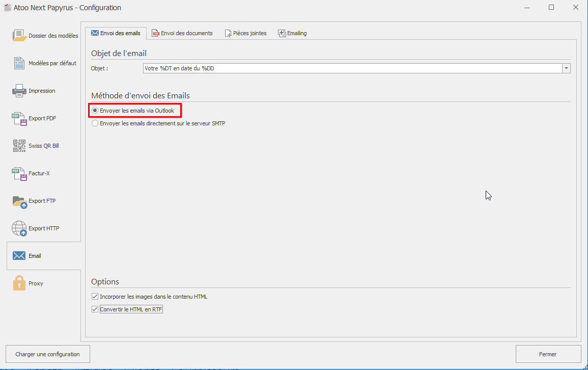The image size is (588, 370).
Task: Switch to the Emailing tab
Action: pos(292,33)
